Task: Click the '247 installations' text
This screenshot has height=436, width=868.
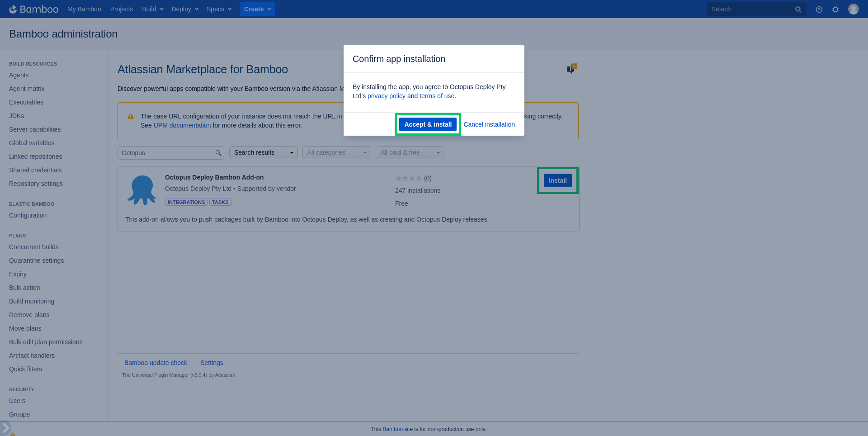Action: [418, 190]
